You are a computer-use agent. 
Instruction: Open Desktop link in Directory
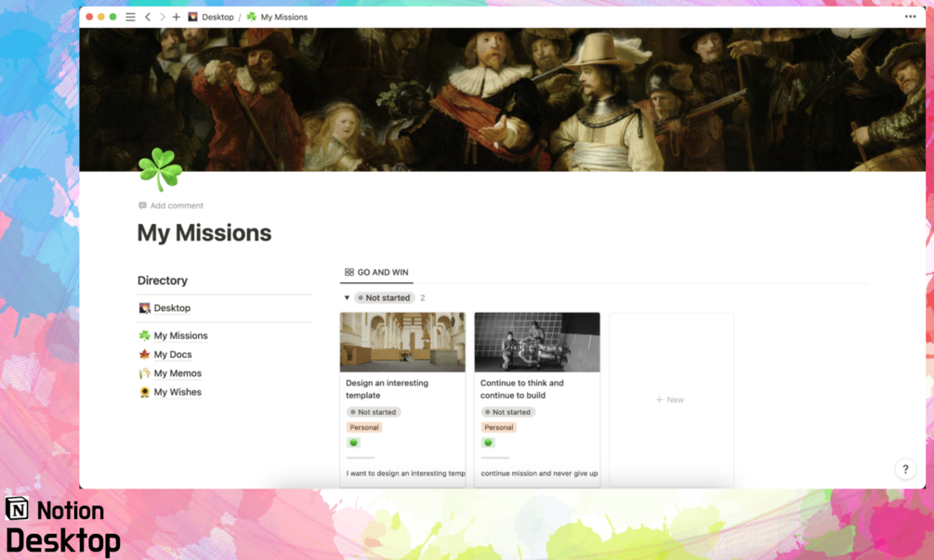pos(172,307)
